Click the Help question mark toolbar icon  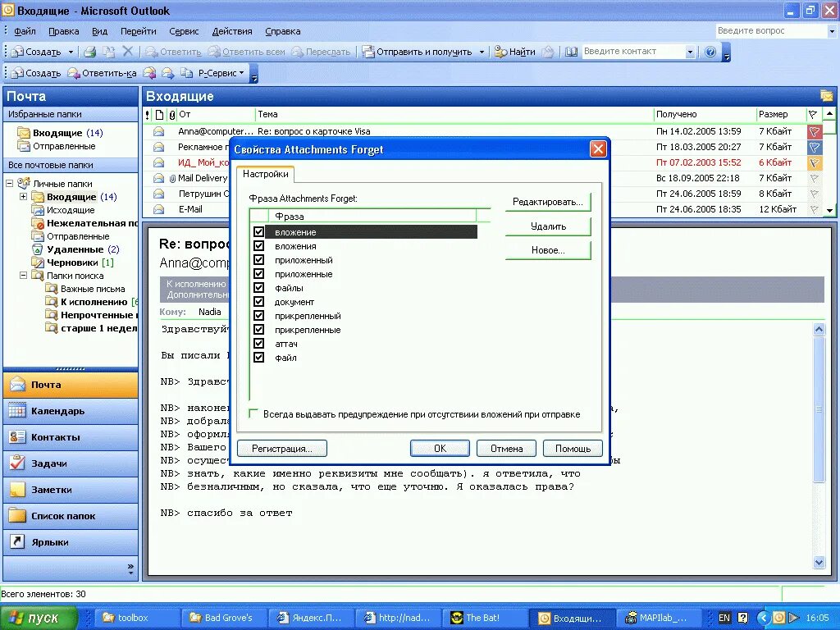[710, 52]
